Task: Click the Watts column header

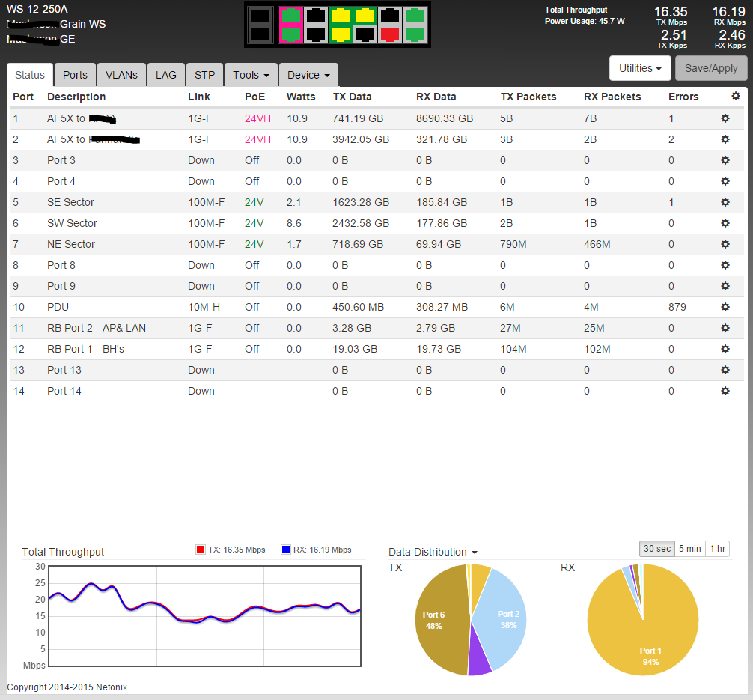Action: 301,97
